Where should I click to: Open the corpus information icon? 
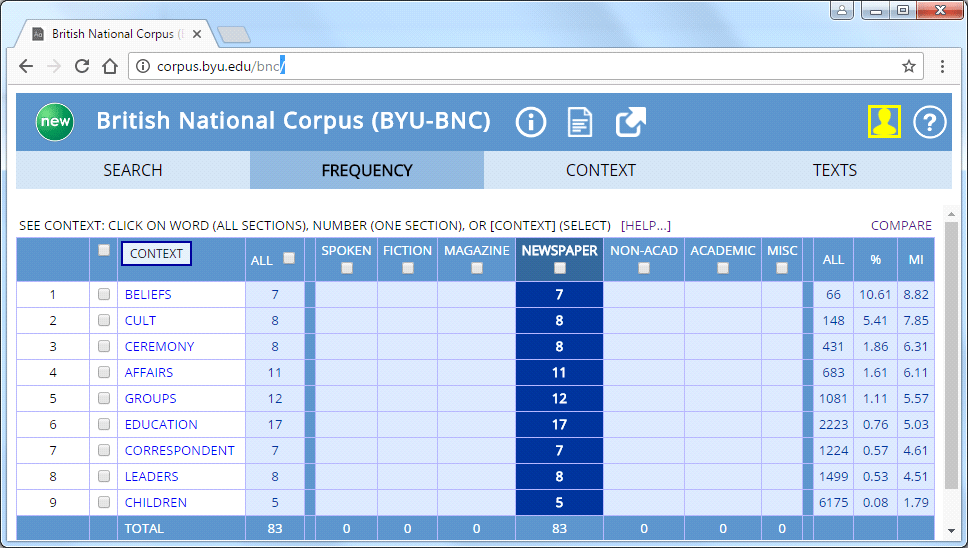[x=531, y=122]
